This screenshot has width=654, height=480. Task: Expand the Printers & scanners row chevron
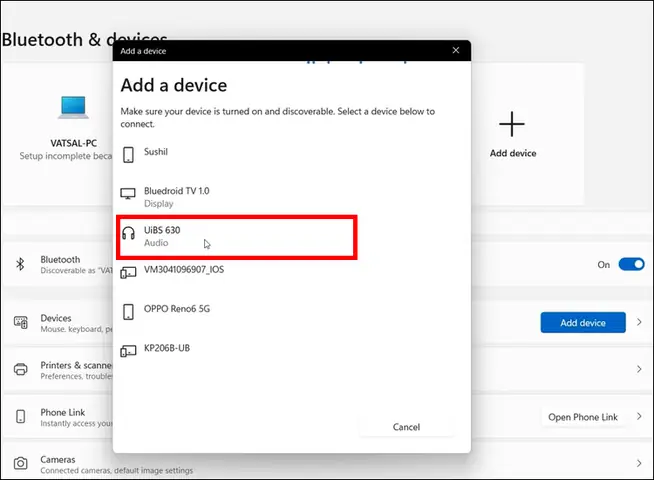[x=639, y=369]
